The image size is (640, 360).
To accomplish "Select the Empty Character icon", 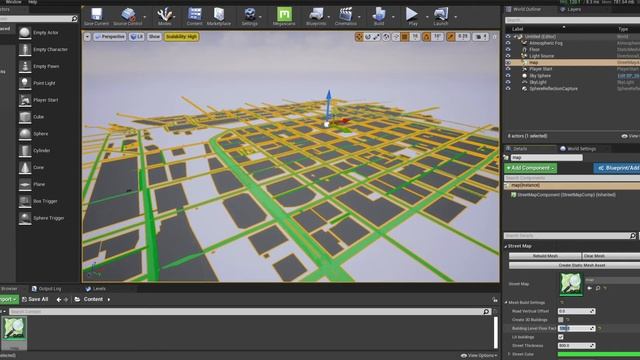I will pos(25,49).
